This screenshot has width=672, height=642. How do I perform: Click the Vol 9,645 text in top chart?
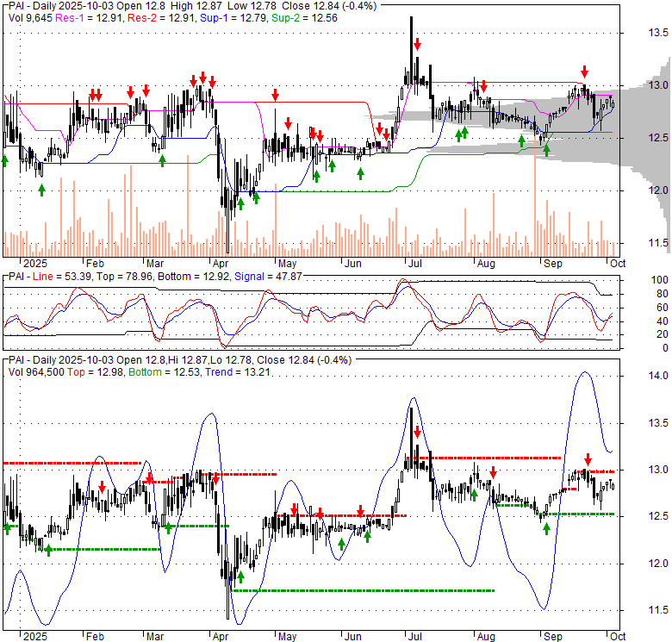[30, 18]
